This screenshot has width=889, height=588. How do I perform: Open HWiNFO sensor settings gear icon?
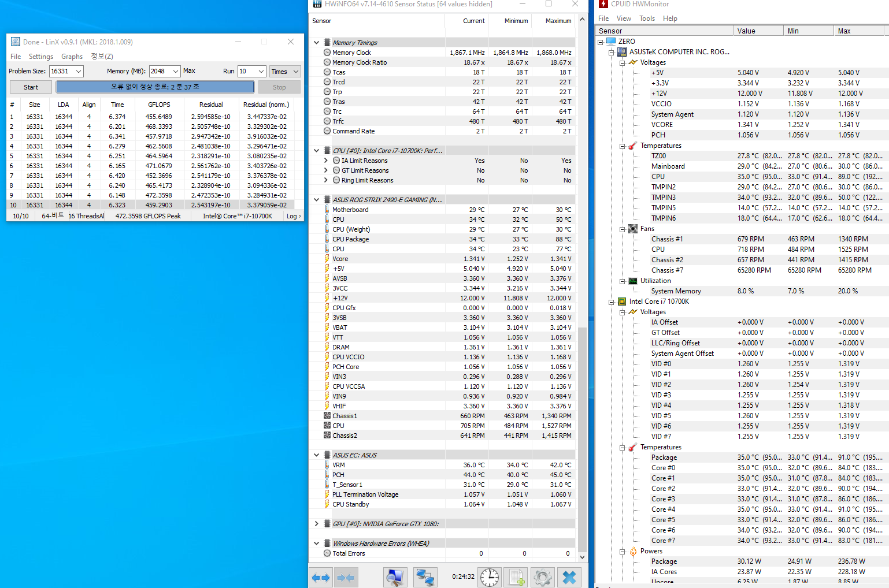point(542,578)
